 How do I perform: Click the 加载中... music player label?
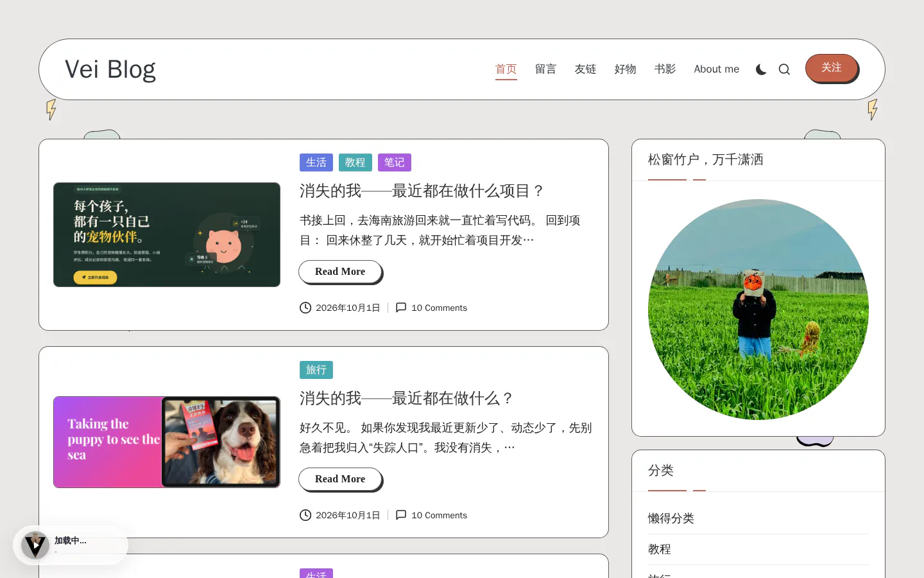(71, 541)
